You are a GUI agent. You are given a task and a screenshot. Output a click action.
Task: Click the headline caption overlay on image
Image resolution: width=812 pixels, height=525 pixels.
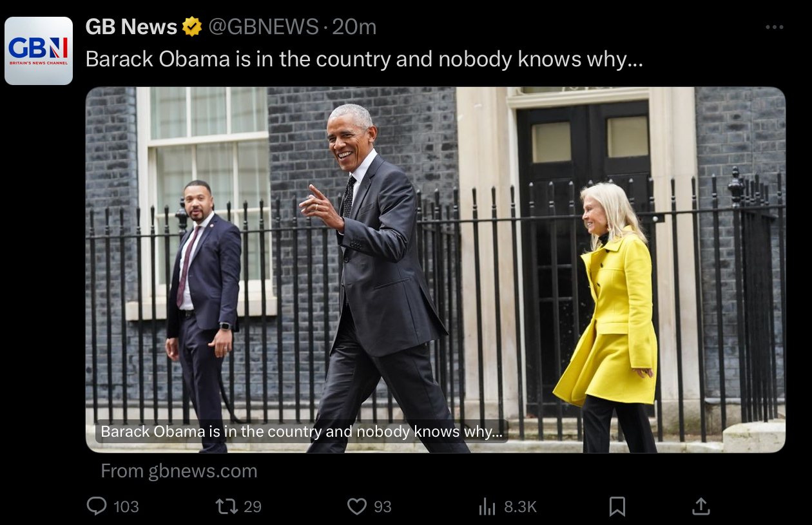[x=302, y=432]
